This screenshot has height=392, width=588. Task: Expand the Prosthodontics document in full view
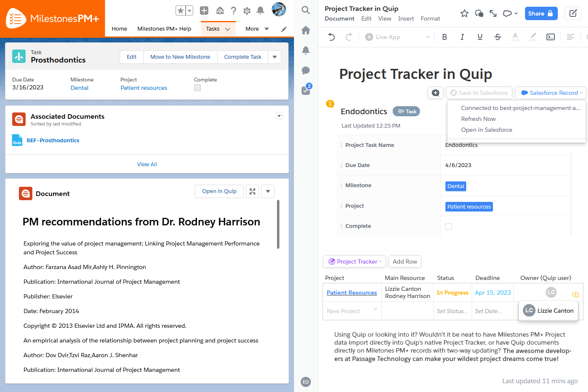[252, 191]
